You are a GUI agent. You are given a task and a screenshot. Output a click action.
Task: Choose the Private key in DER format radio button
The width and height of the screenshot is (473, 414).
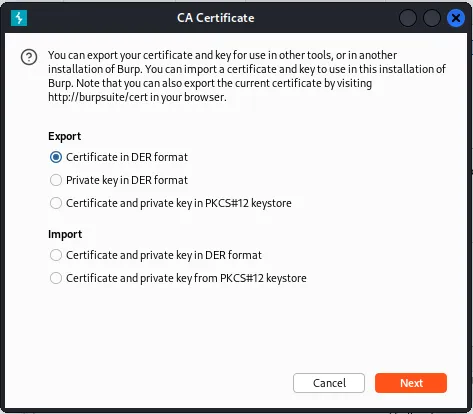pos(56,180)
